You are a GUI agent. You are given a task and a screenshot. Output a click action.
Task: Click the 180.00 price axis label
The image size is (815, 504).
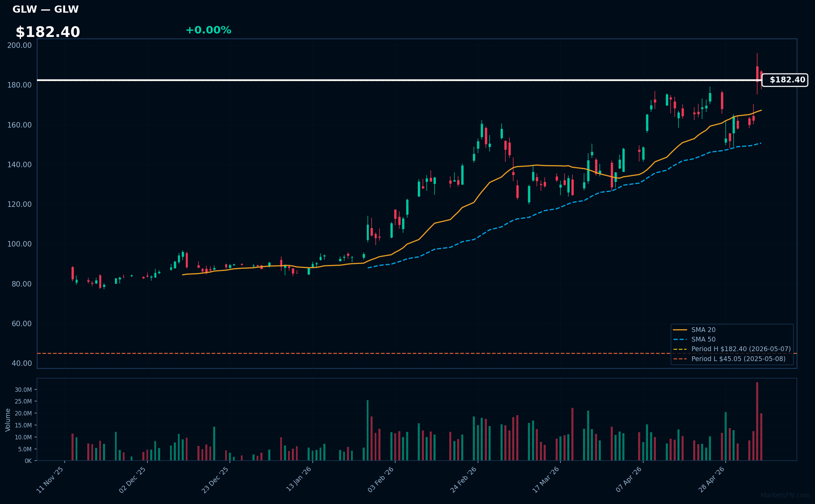pyautogui.click(x=20, y=85)
